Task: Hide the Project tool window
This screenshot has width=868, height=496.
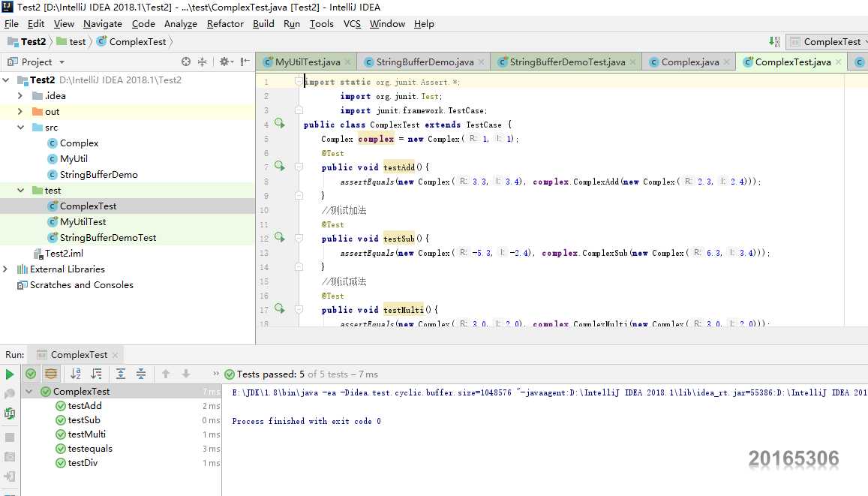Action: point(245,62)
